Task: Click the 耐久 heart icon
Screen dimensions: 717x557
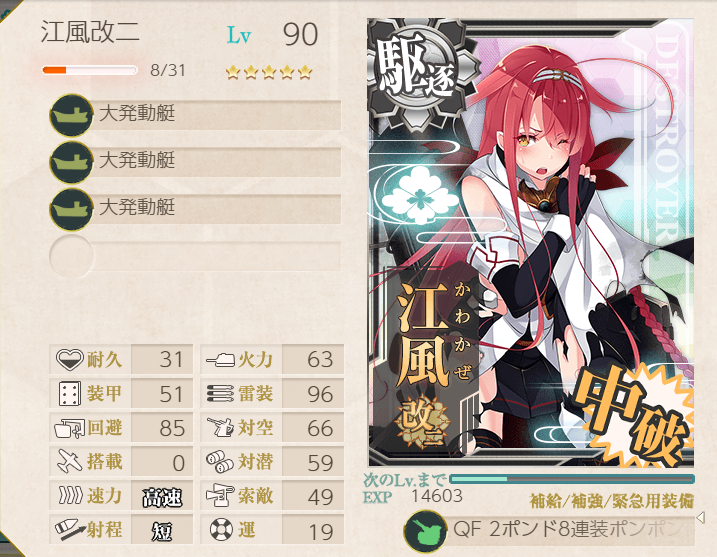Action: (x=70, y=359)
